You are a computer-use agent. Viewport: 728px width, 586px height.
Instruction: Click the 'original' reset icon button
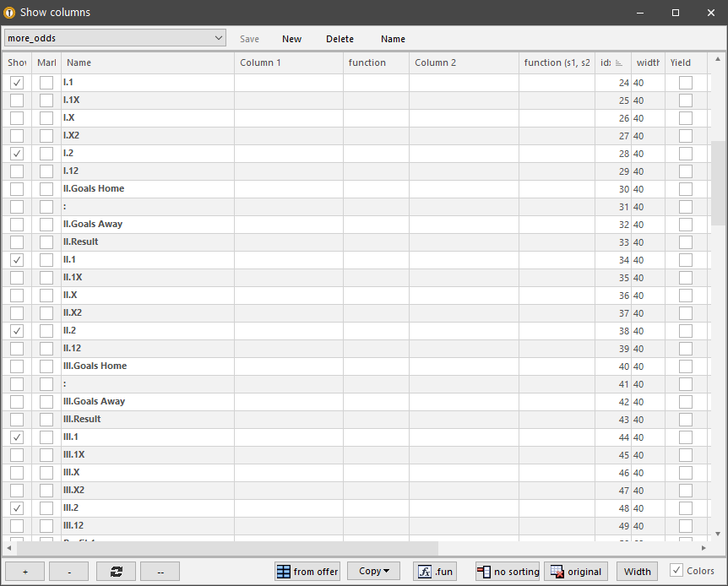[576, 572]
